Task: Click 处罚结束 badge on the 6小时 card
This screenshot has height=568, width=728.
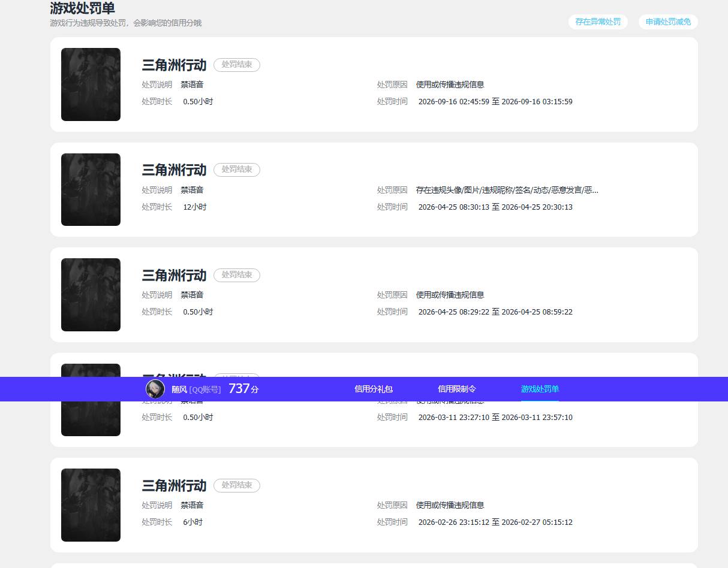Action: (237, 485)
